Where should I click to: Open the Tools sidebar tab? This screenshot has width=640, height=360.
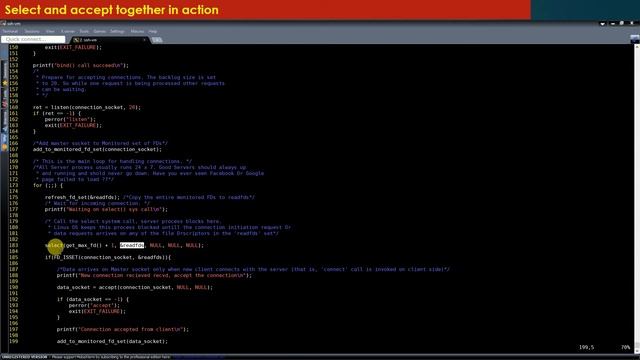pyautogui.click(x=4, y=97)
